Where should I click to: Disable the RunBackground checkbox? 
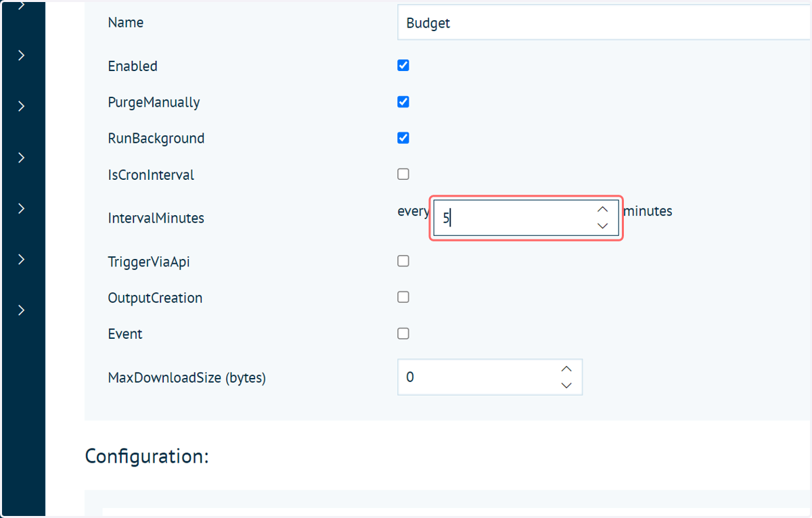pyautogui.click(x=403, y=138)
